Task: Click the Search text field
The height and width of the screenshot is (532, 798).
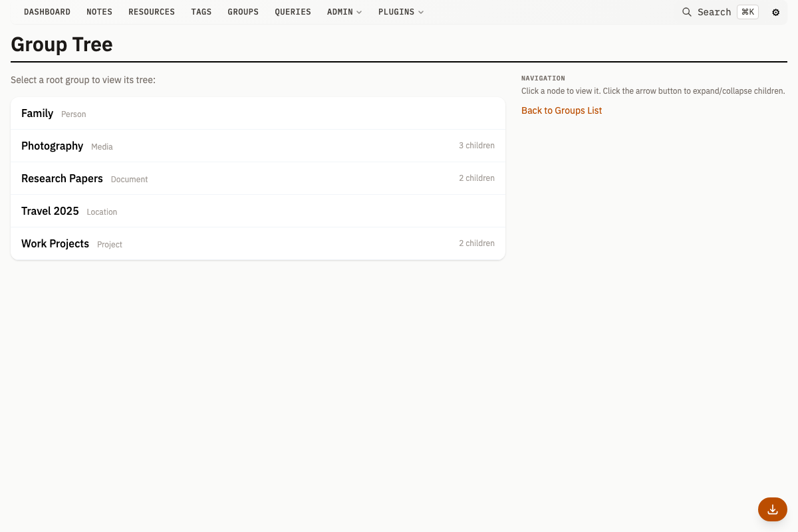Action: (x=714, y=12)
